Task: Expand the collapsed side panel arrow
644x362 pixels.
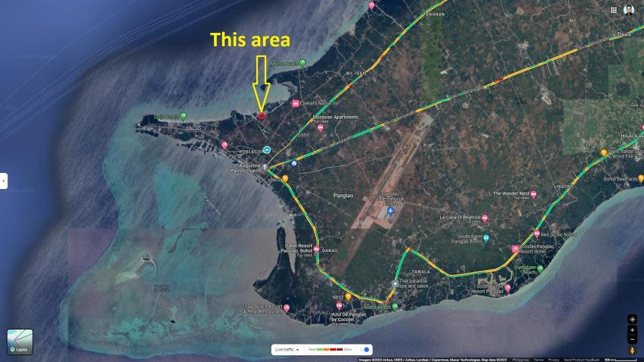Action: point(3,181)
